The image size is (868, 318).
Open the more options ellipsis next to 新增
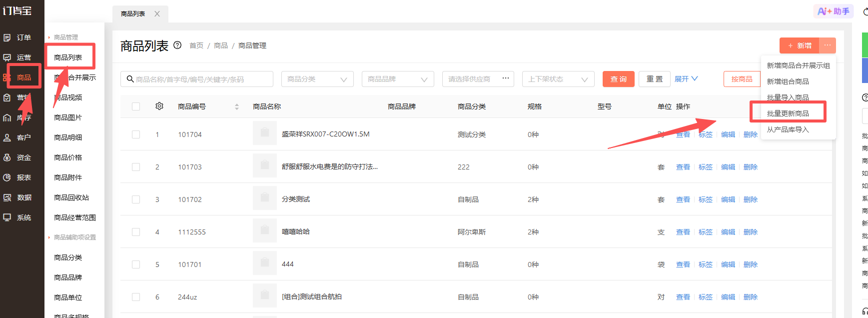tap(828, 45)
